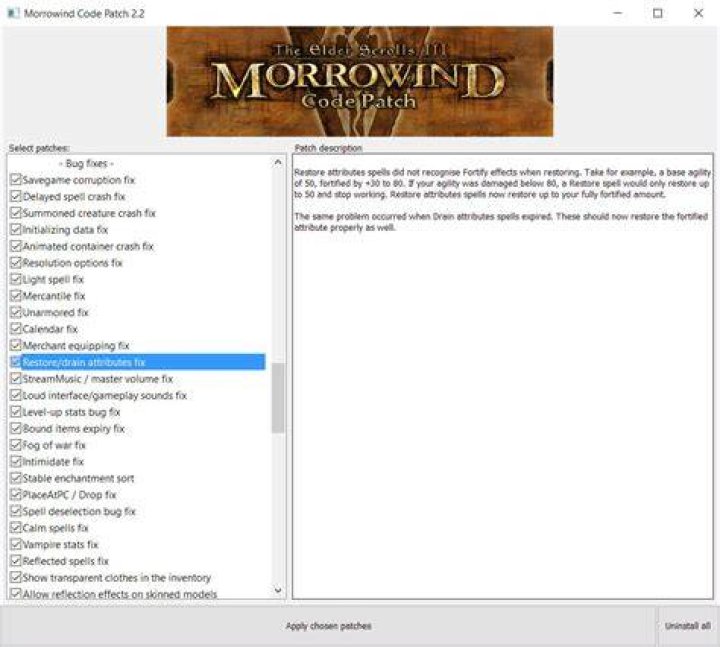Disable Vampire stats fix checkbox
Screen dimensions: 720x647
(x=16, y=544)
